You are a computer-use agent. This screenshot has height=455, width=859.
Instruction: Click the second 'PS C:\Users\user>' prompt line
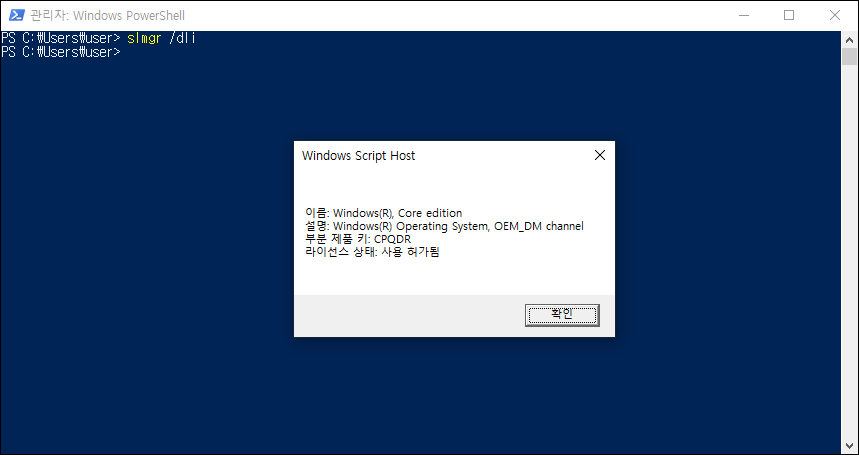61,53
